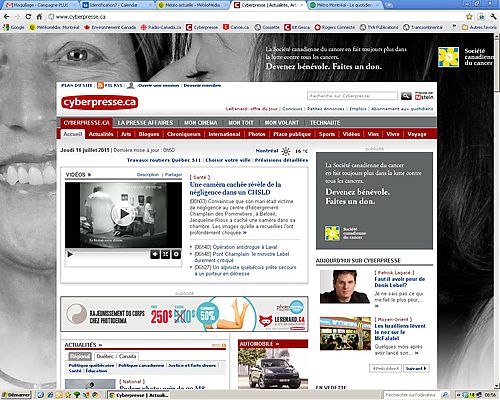Image resolution: width=500 pixels, height=400 pixels.
Task: Click the Porsche car thumbnail in Automobile
Action: click(x=273, y=369)
